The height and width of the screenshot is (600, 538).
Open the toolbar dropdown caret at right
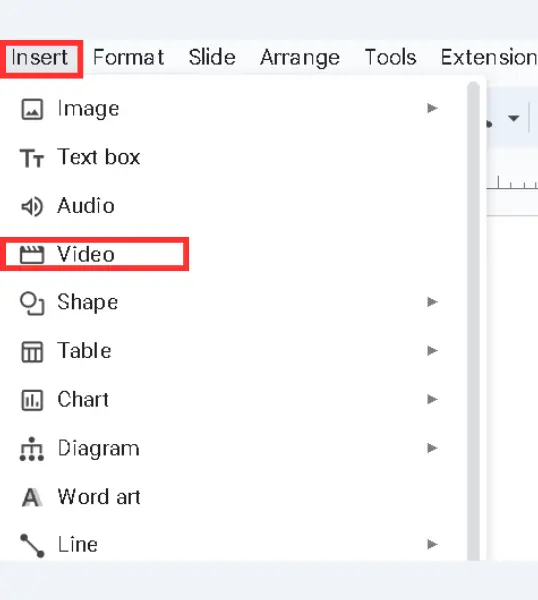pyautogui.click(x=514, y=118)
